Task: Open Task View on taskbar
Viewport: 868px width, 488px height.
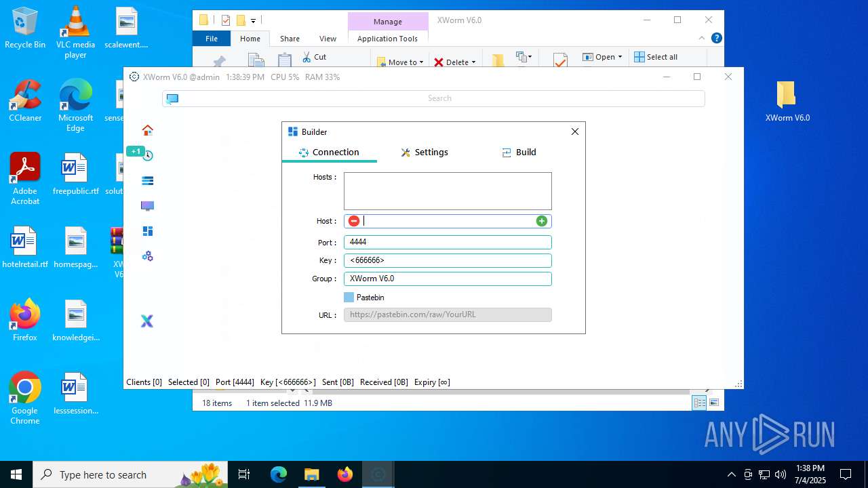Action: [244, 474]
